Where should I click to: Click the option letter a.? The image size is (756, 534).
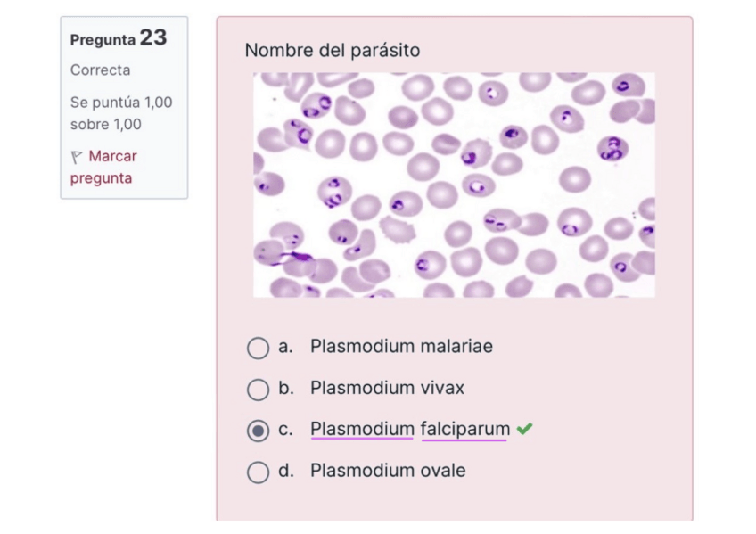pyautogui.click(x=285, y=346)
